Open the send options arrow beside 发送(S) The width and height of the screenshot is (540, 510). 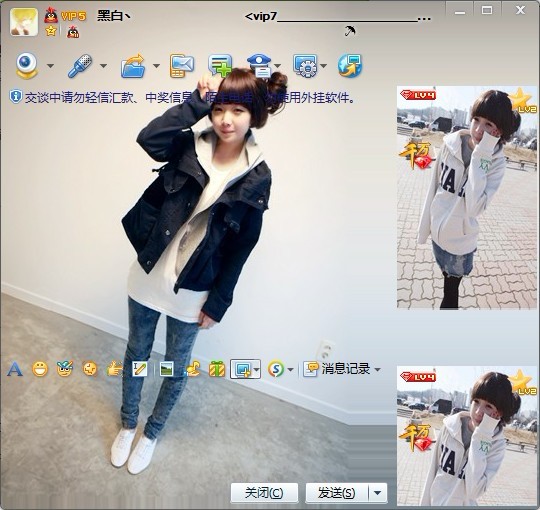[x=378, y=493]
